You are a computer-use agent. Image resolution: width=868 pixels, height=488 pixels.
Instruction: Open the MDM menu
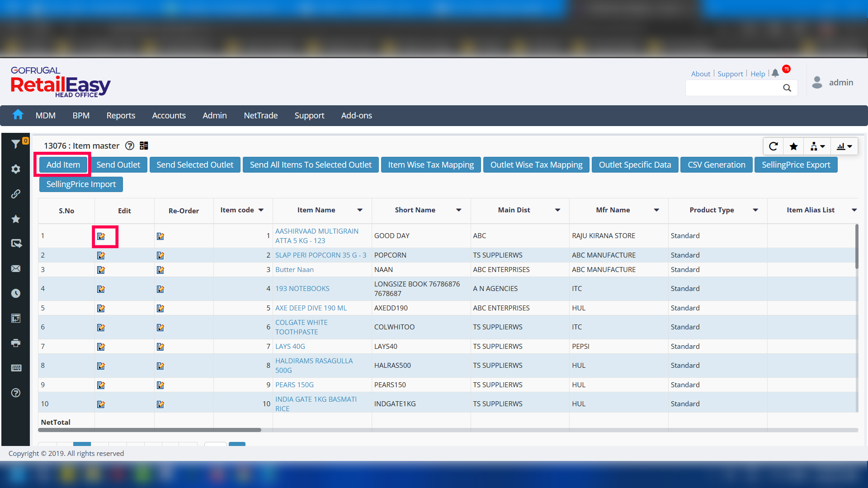[x=46, y=116]
